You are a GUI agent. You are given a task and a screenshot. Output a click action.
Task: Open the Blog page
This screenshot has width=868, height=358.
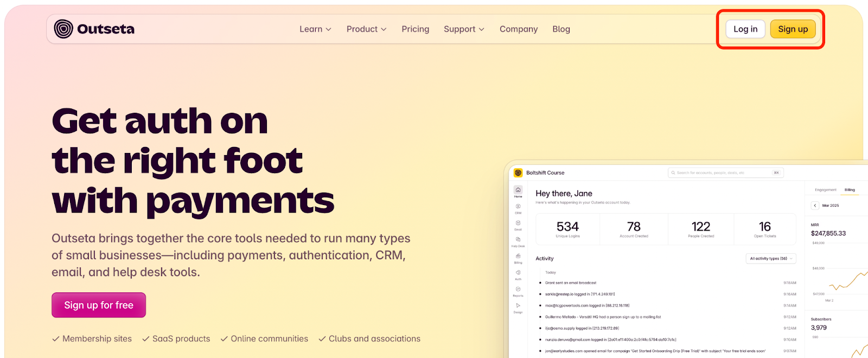pos(561,29)
